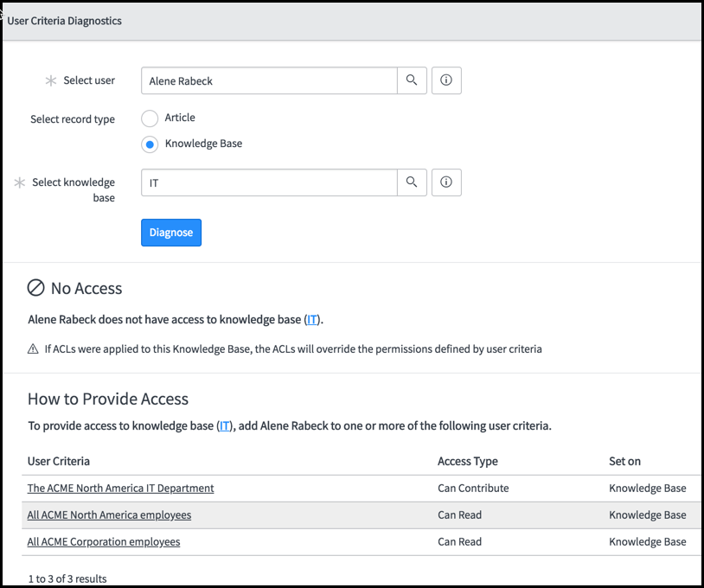Click the How to Provide Access heading
This screenshot has height=588, width=704.
pos(108,399)
